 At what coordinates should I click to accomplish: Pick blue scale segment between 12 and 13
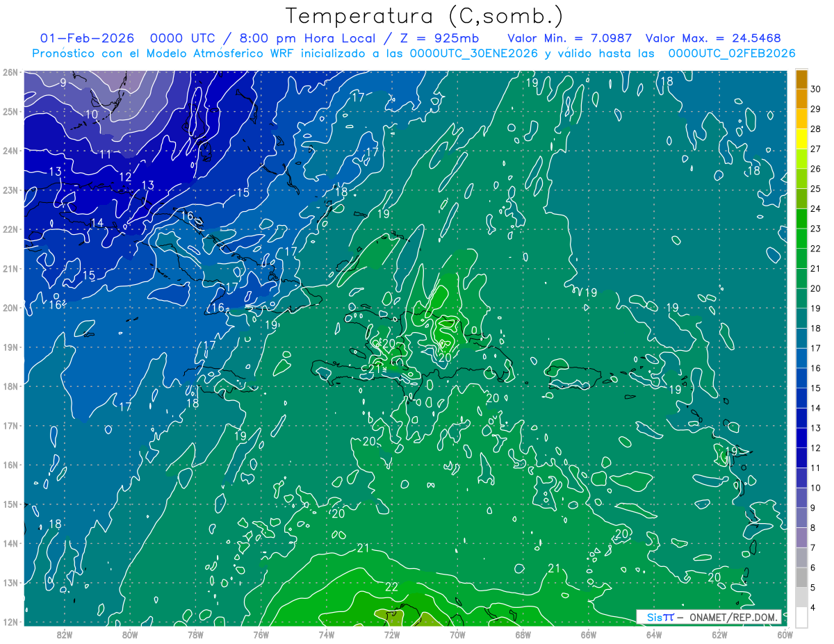pos(801,438)
